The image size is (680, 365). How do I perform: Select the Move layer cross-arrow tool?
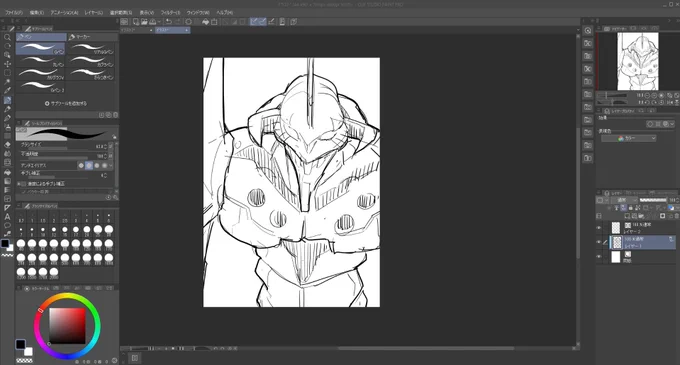(x=7, y=64)
